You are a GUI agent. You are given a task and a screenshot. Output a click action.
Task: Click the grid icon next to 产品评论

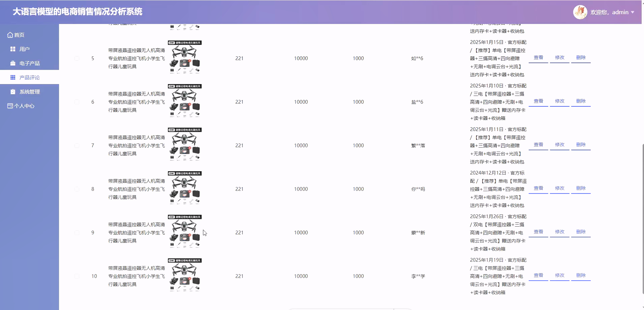point(13,77)
